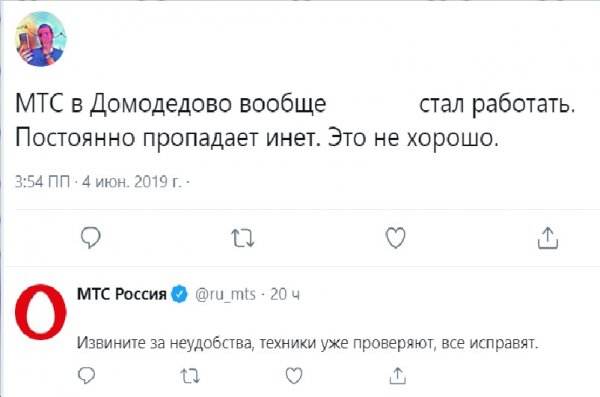Select the main tweet text about Домодедово
The height and width of the screenshot is (397, 600).
pyautogui.click(x=295, y=121)
